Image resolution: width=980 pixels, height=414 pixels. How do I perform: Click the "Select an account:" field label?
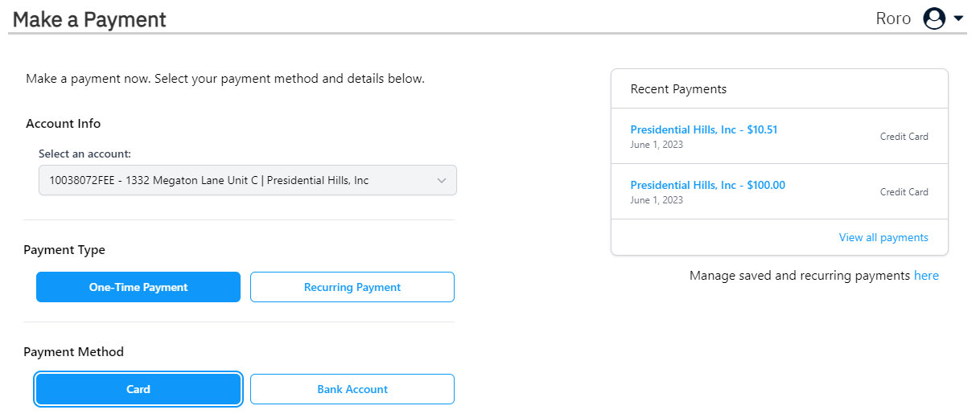coord(84,153)
